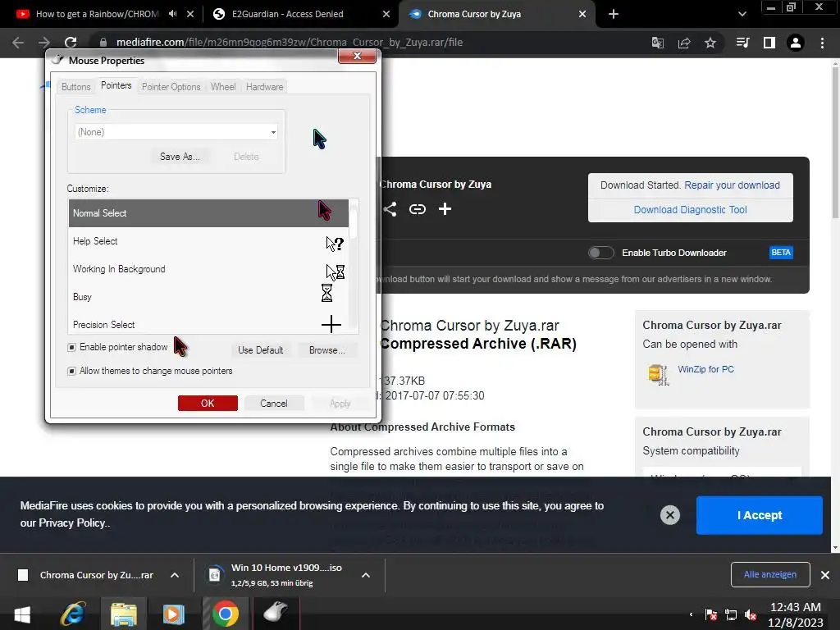Click Cancel in Mouse Properties

(x=274, y=404)
